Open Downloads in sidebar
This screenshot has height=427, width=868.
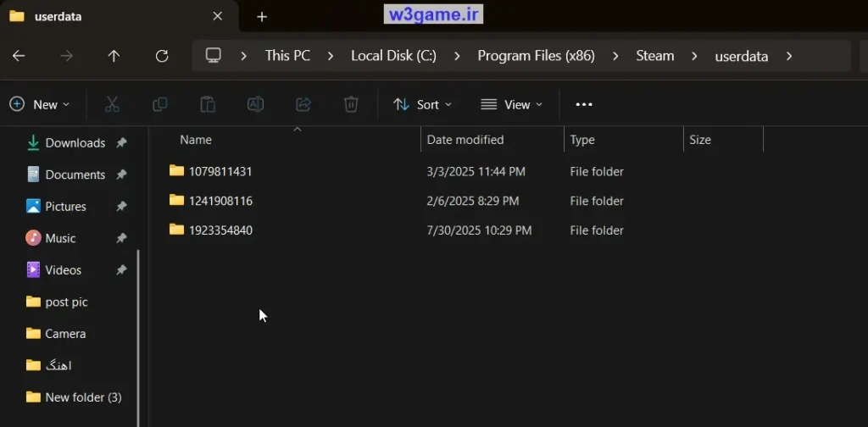coord(75,142)
